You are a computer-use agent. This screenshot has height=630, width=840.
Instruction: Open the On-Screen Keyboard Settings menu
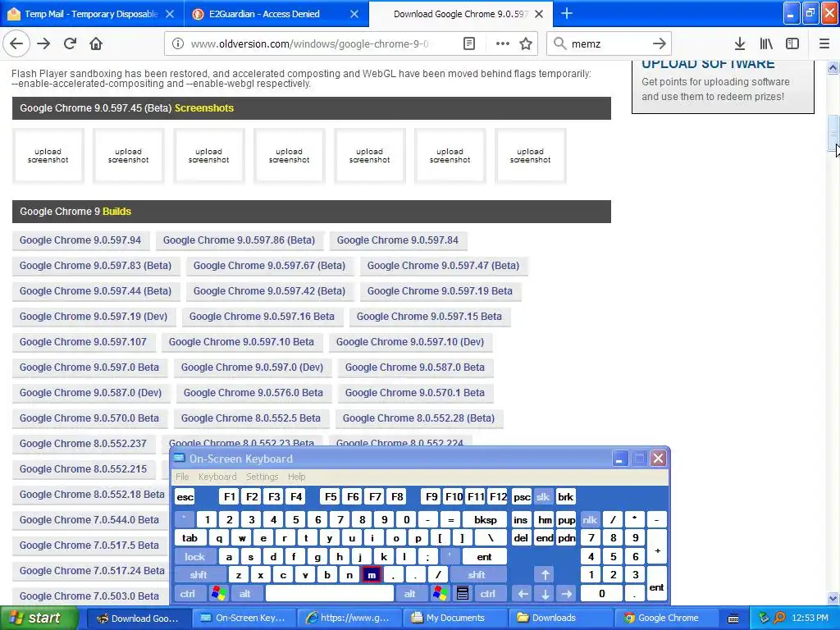[x=262, y=477]
